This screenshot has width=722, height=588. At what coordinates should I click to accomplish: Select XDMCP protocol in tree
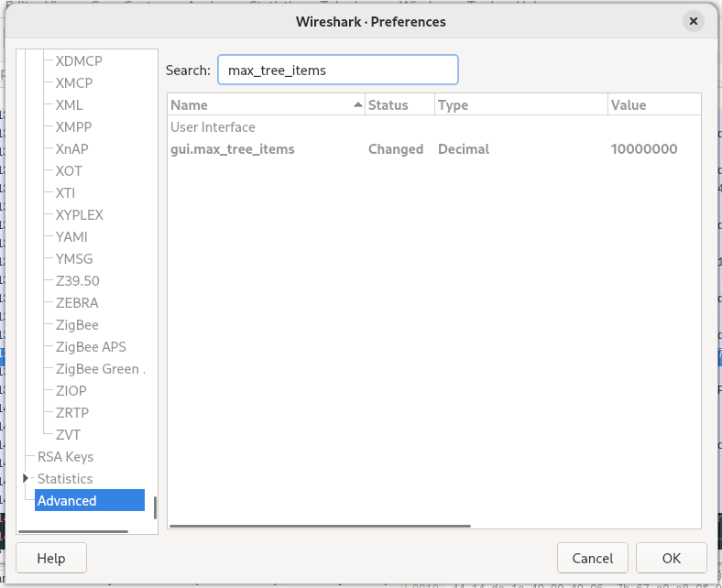point(79,60)
